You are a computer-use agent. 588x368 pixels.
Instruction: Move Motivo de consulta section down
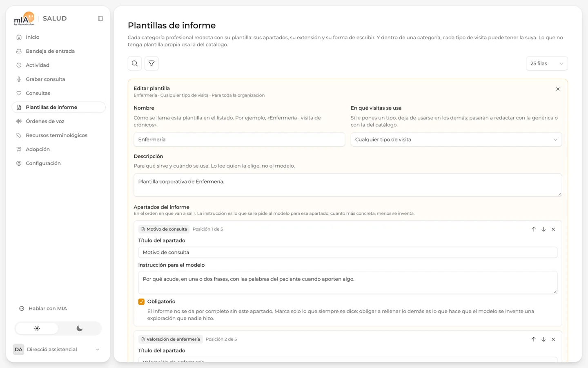[543, 229]
